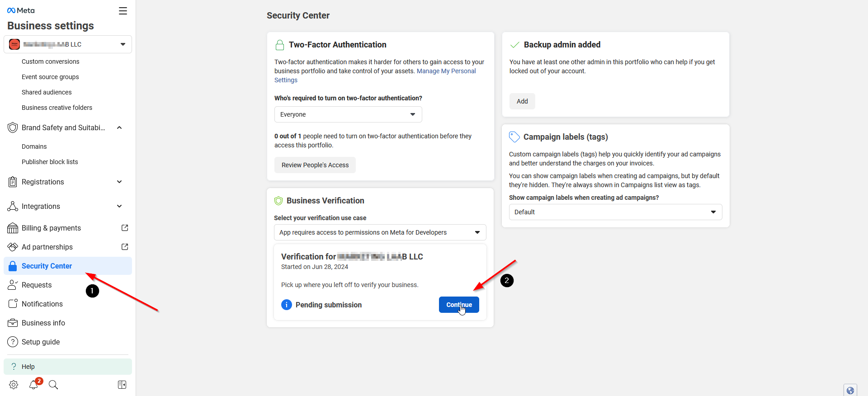Open the two-factor 'Everyone' dropdown
This screenshot has width=868, height=396.
point(348,114)
